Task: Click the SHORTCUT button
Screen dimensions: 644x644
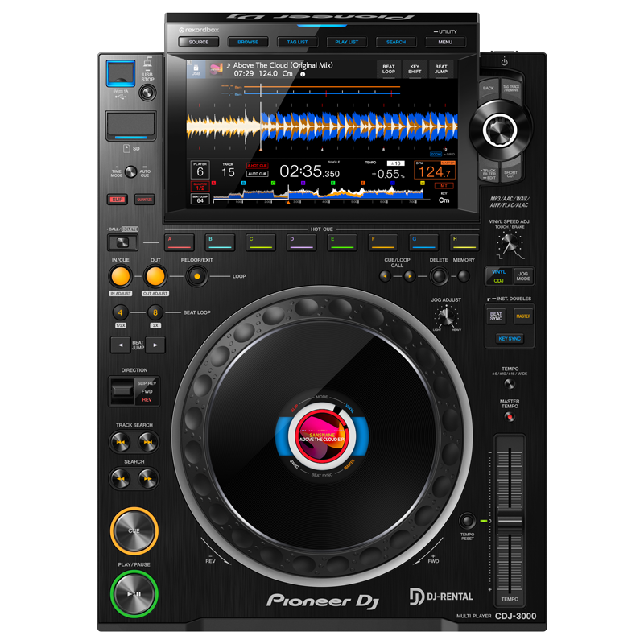Action: click(x=511, y=173)
